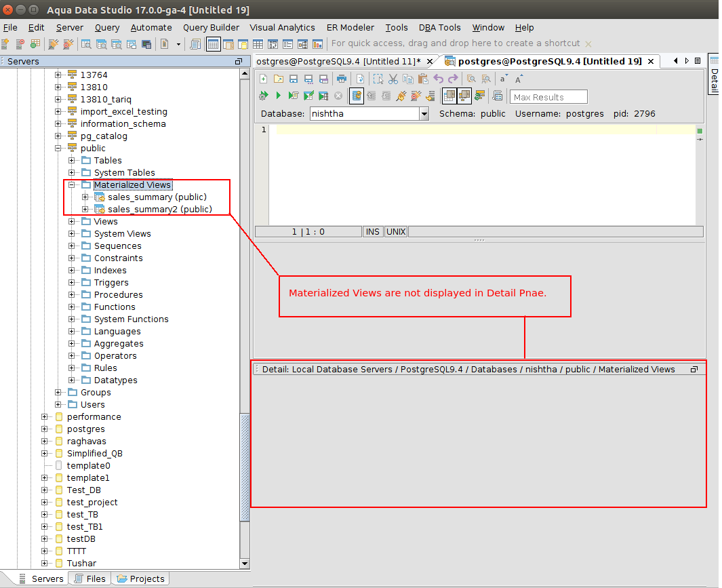Toggle the results tree/pivot display button beside Grid
The width and height of the screenshot is (722, 588).
(464, 96)
